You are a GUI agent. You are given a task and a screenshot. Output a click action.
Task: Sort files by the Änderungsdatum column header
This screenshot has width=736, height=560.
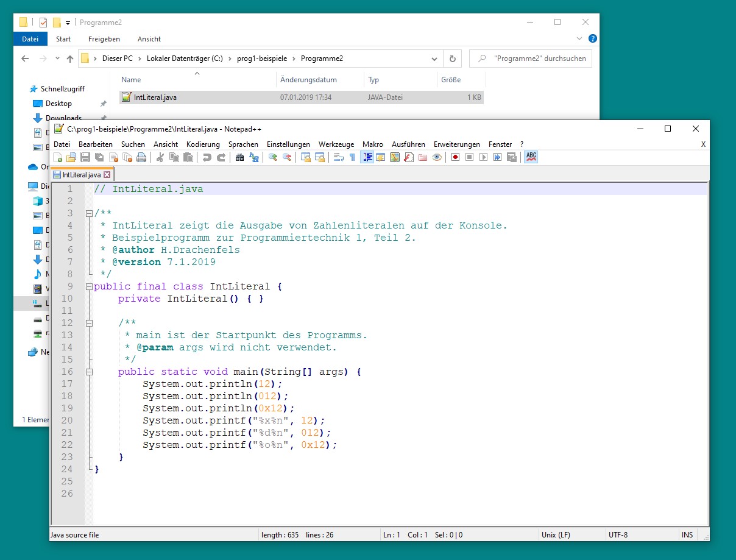point(309,80)
